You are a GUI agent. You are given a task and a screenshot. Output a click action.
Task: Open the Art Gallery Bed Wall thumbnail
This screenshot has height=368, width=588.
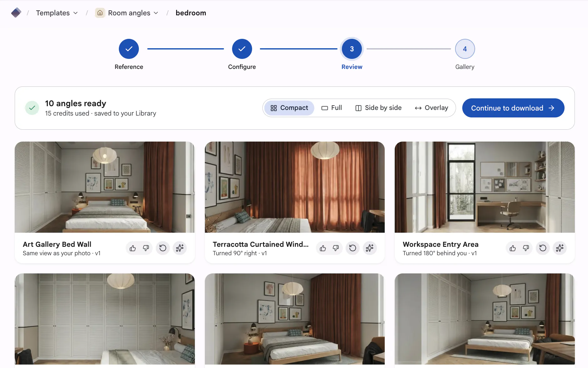[105, 187]
